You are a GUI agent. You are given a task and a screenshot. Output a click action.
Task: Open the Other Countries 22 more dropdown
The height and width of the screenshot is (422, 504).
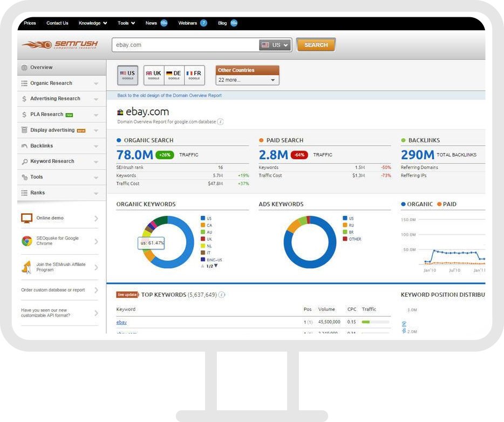247,80
